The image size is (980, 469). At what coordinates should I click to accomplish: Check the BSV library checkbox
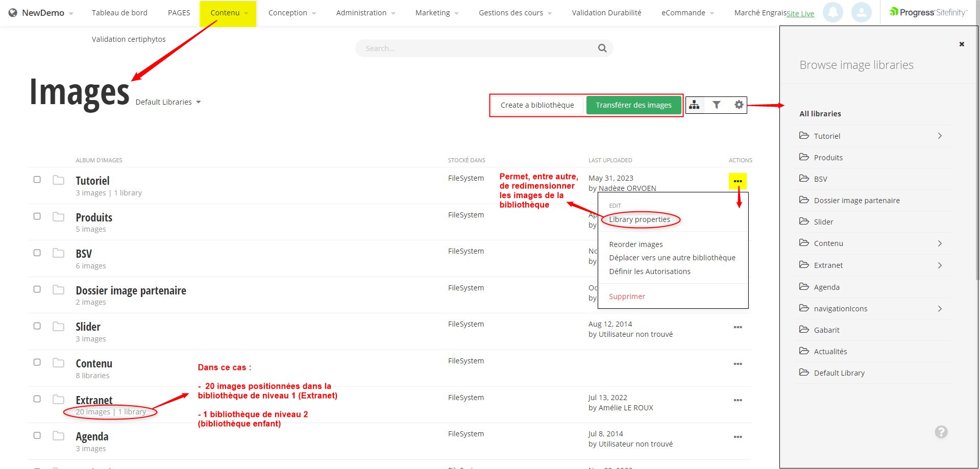(37, 253)
